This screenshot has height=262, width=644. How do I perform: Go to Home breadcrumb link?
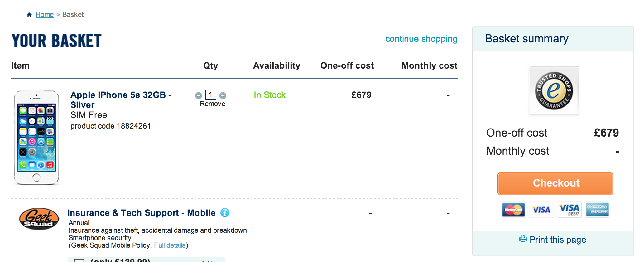pos(45,15)
